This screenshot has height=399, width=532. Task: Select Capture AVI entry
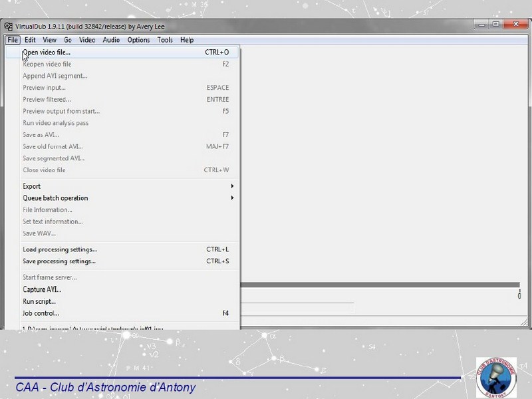point(42,289)
